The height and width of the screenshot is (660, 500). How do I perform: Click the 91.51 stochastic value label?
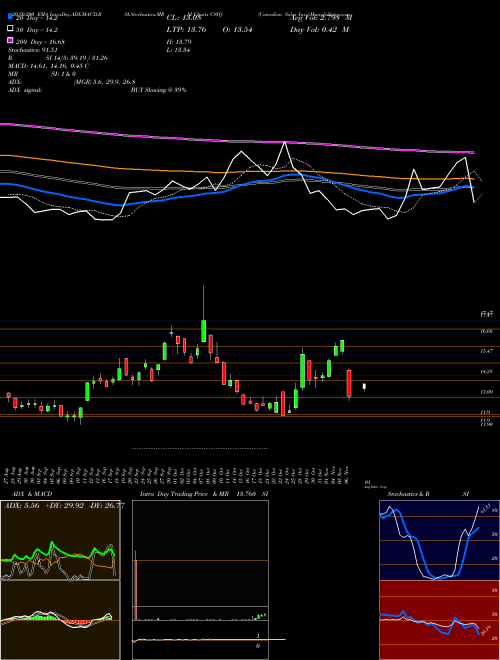[486, 507]
